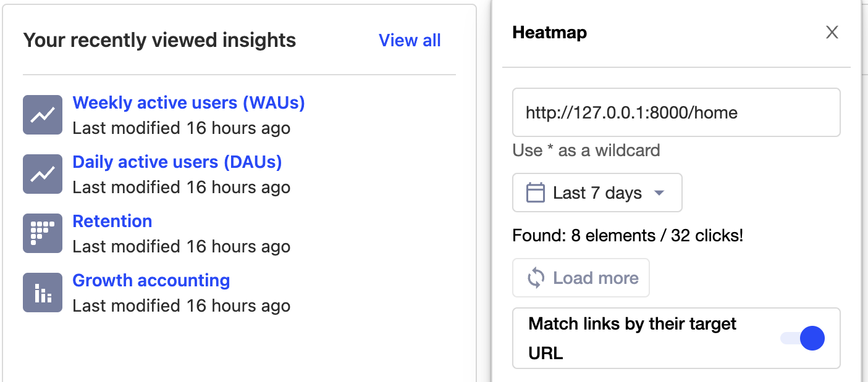Click View all recently viewed insights
This screenshot has height=382, width=868.
(x=410, y=41)
